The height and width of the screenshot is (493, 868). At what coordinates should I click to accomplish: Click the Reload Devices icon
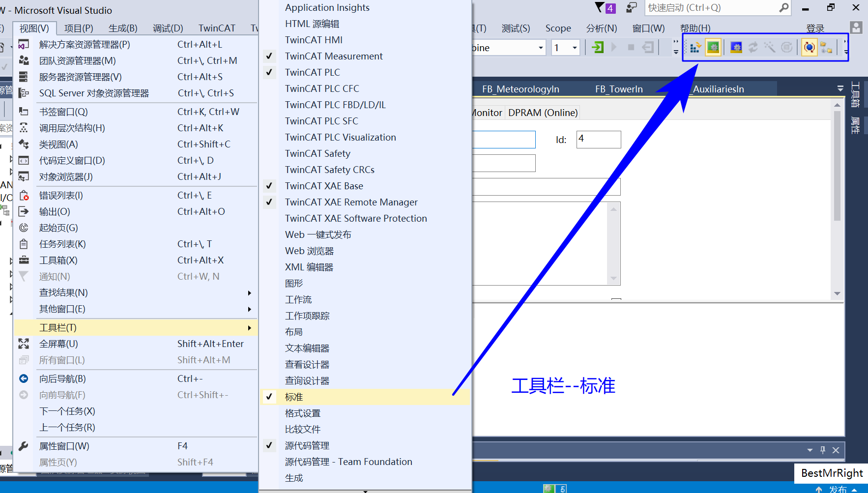coord(753,47)
